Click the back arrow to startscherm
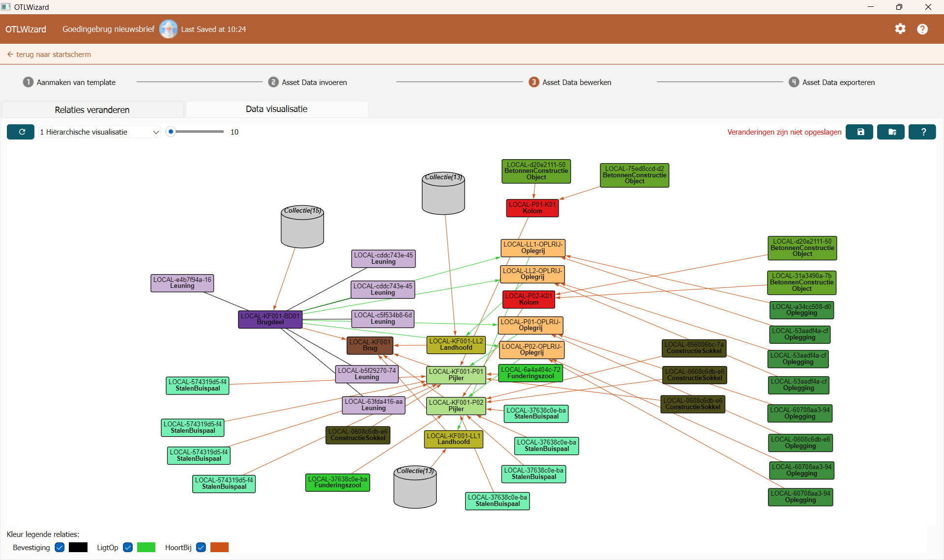This screenshot has width=944, height=560. click(x=10, y=55)
